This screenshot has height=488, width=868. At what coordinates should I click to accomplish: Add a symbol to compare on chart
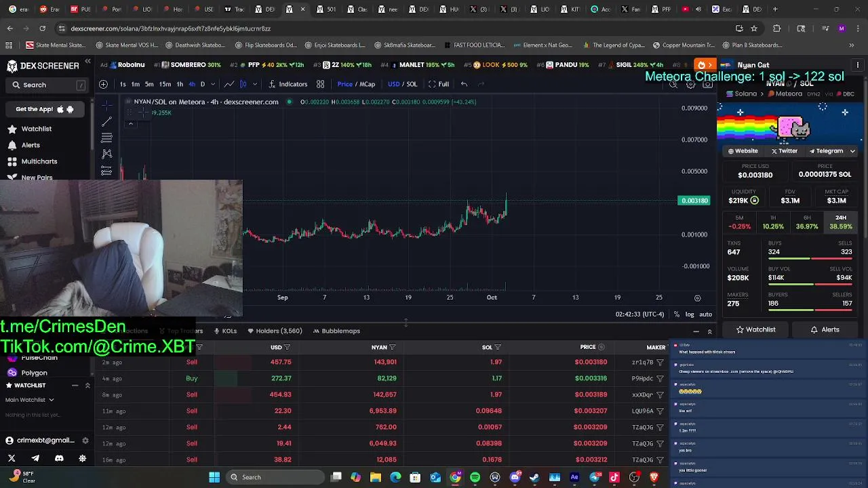[x=103, y=84]
